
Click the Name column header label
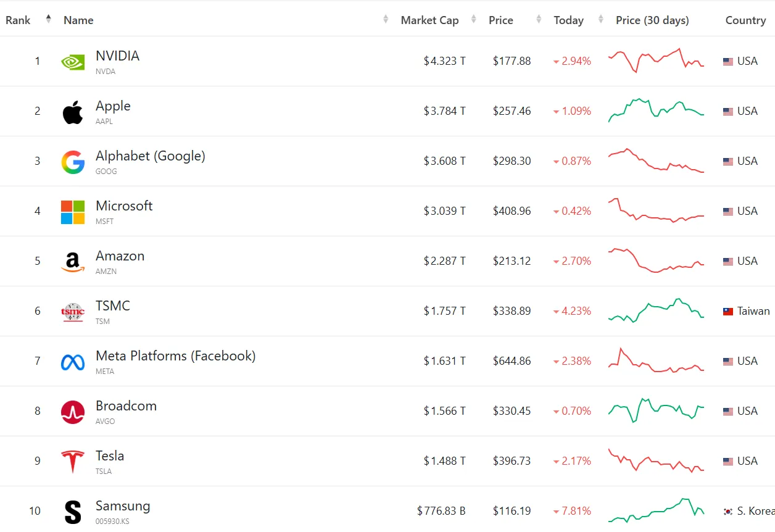pos(78,20)
